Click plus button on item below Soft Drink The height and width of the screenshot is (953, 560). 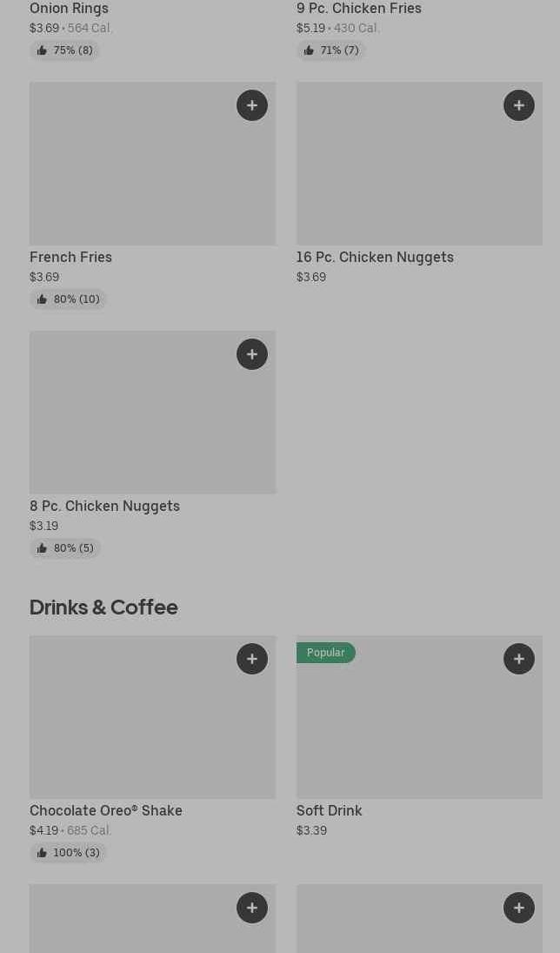(x=519, y=908)
